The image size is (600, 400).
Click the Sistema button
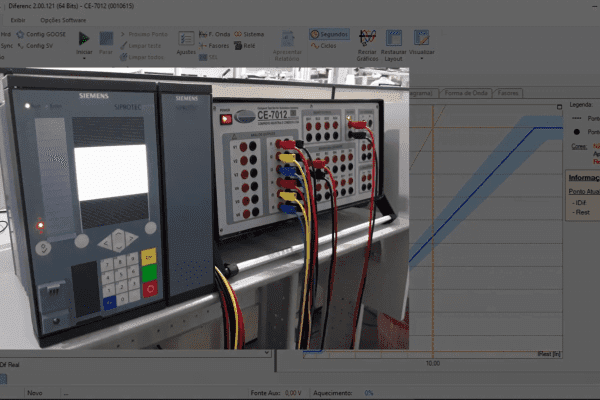point(254,34)
